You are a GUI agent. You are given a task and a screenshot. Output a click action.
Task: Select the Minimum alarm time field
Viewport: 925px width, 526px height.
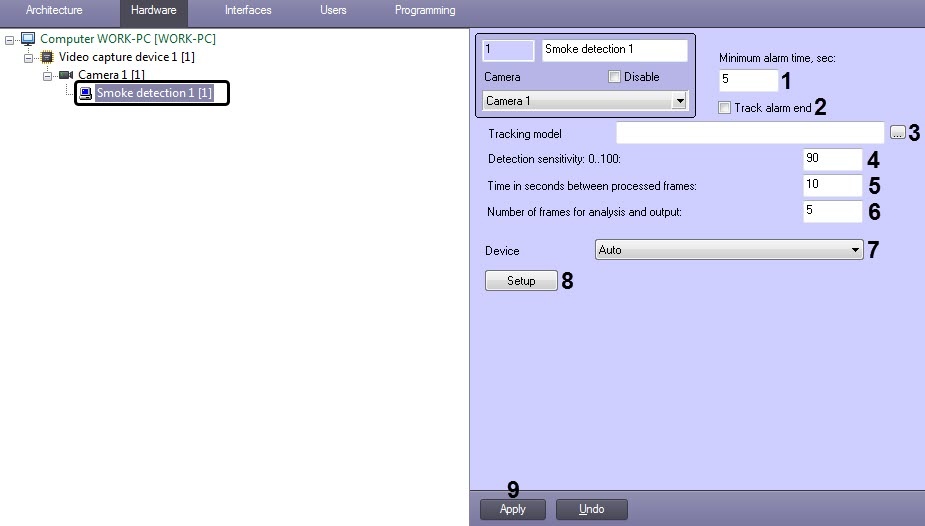coord(747,80)
